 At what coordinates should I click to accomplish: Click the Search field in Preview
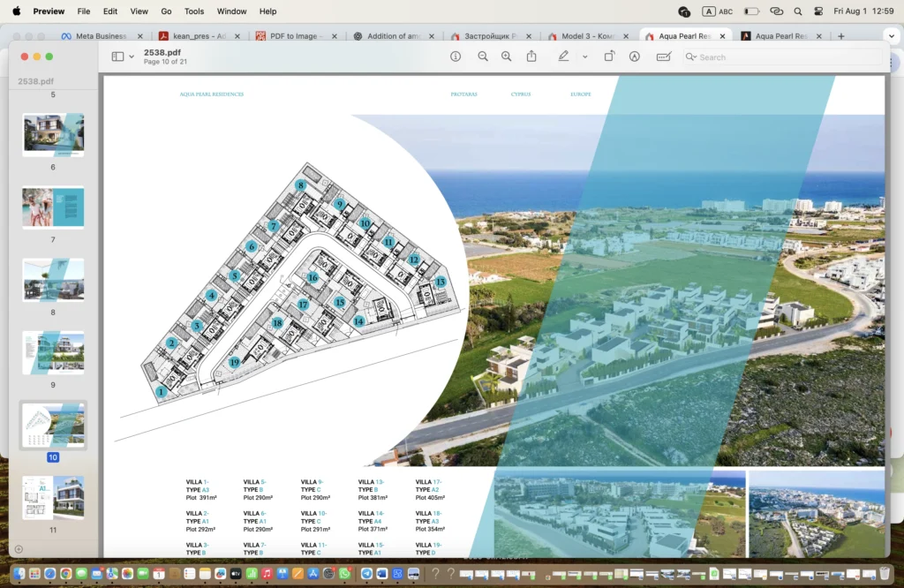coord(781,57)
